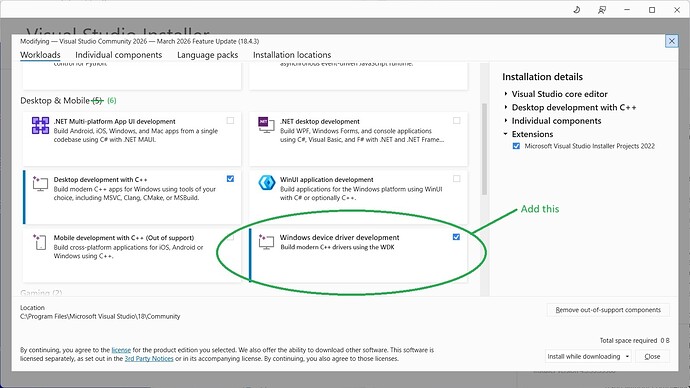Close the modifying dialog with X

pyautogui.click(x=672, y=41)
